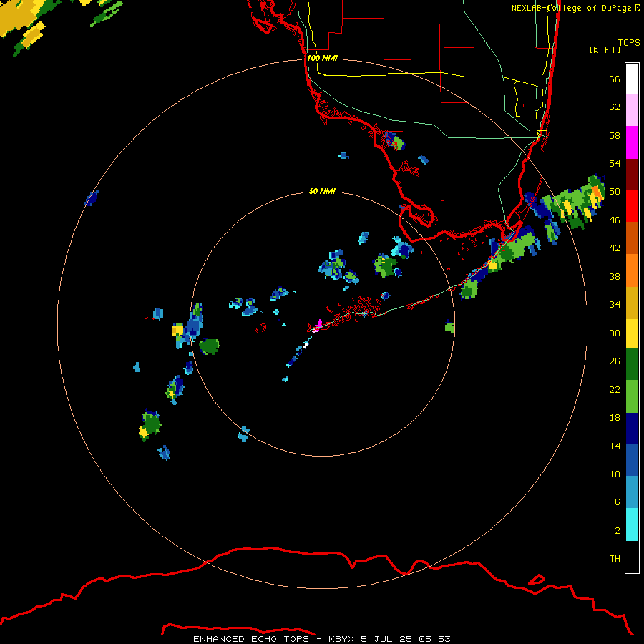Image resolution: width=644 pixels, height=644 pixels.
Task: Click the 'NEXLAB-College of DuPage' credit text
Action: (572, 8)
